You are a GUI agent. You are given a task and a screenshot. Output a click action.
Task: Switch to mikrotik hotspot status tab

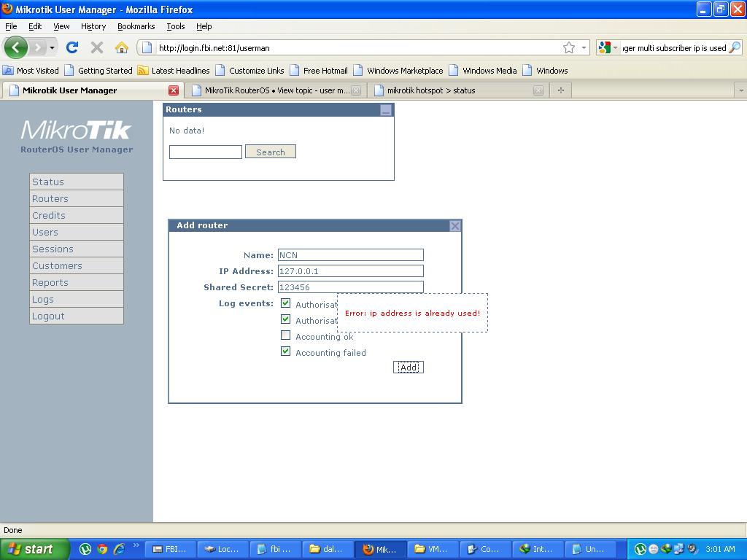click(x=459, y=90)
